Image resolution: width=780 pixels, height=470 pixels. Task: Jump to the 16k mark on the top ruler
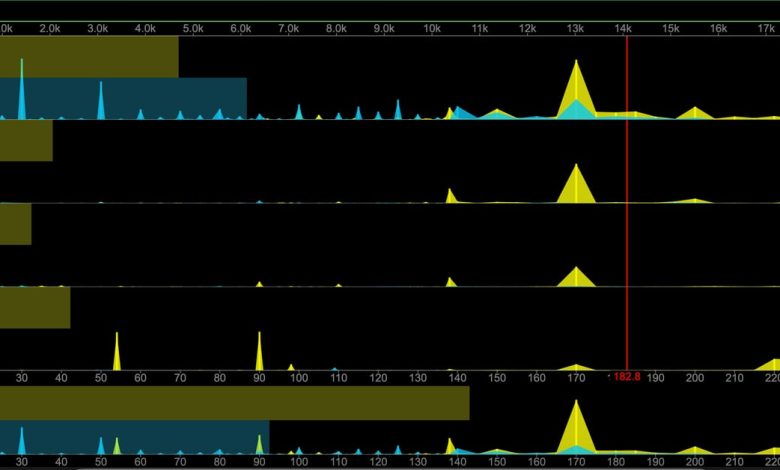coord(718,30)
